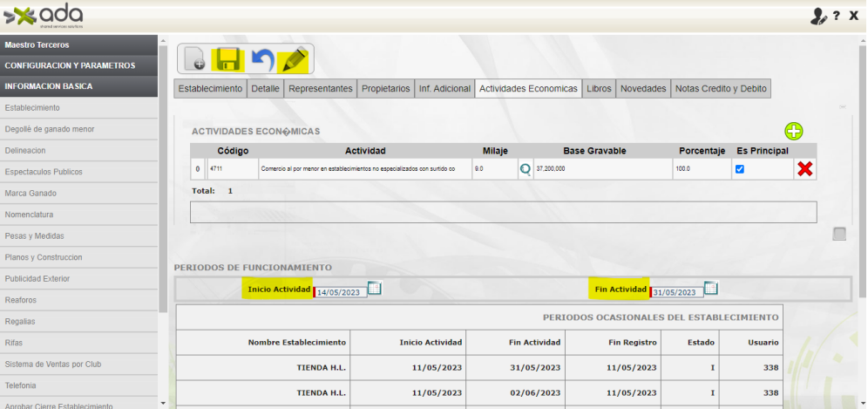Click the new document toolbar icon
868x409 pixels.
195,59
